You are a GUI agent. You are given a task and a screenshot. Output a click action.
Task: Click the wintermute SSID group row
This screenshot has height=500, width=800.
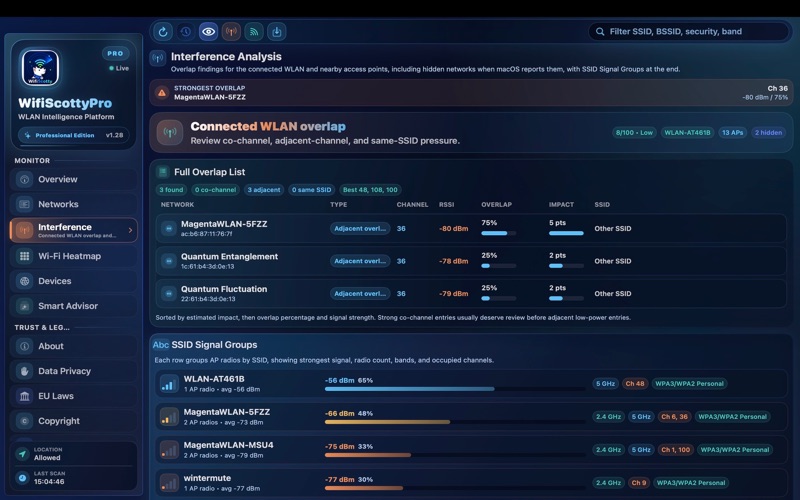pos(470,483)
